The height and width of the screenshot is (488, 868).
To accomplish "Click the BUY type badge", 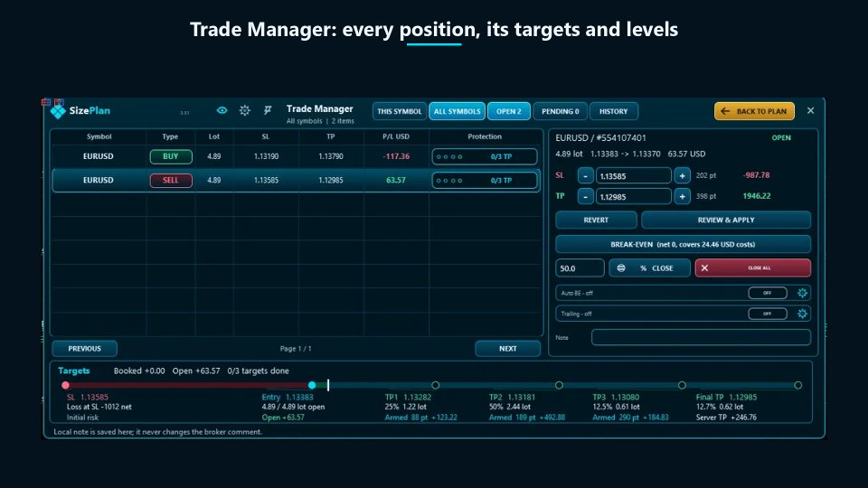I will click(x=171, y=156).
